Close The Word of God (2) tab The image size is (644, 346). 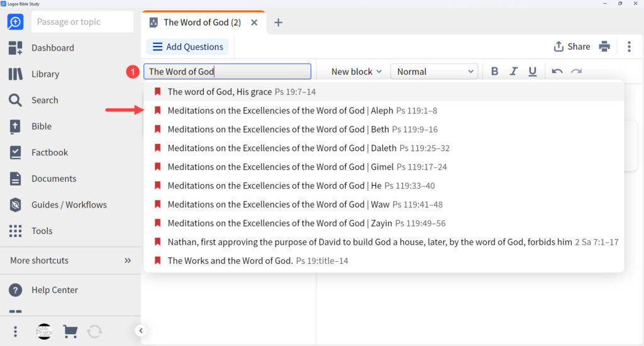[254, 23]
